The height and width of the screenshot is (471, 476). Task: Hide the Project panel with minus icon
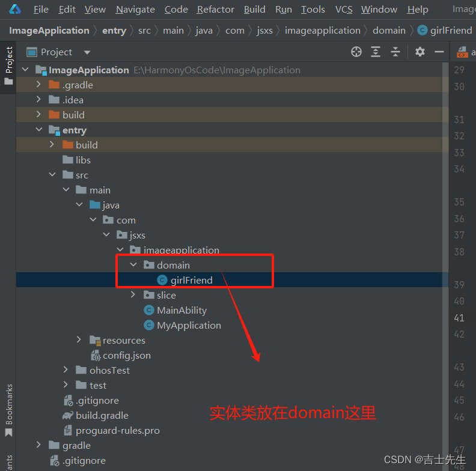pos(439,52)
